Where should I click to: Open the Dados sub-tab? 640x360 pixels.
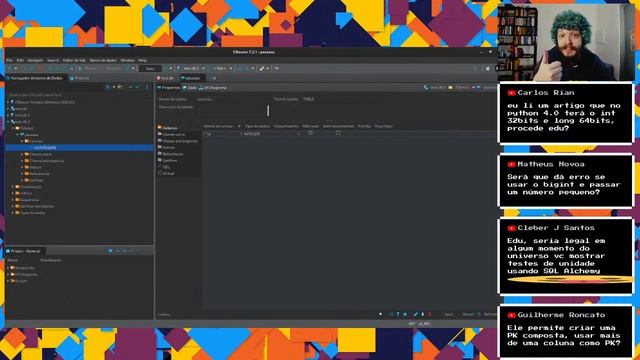tap(190, 88)
